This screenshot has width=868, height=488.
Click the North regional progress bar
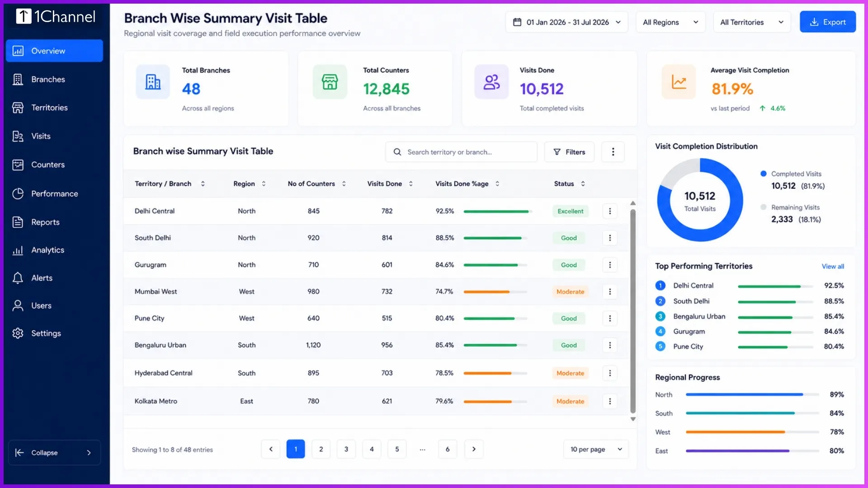coord(752,394)
